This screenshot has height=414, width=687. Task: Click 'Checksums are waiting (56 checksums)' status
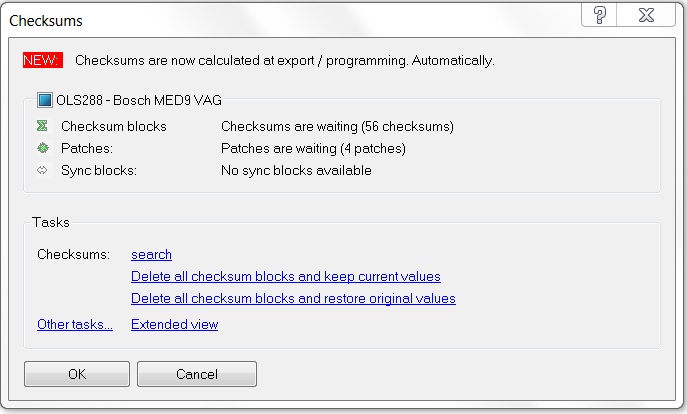337,127
